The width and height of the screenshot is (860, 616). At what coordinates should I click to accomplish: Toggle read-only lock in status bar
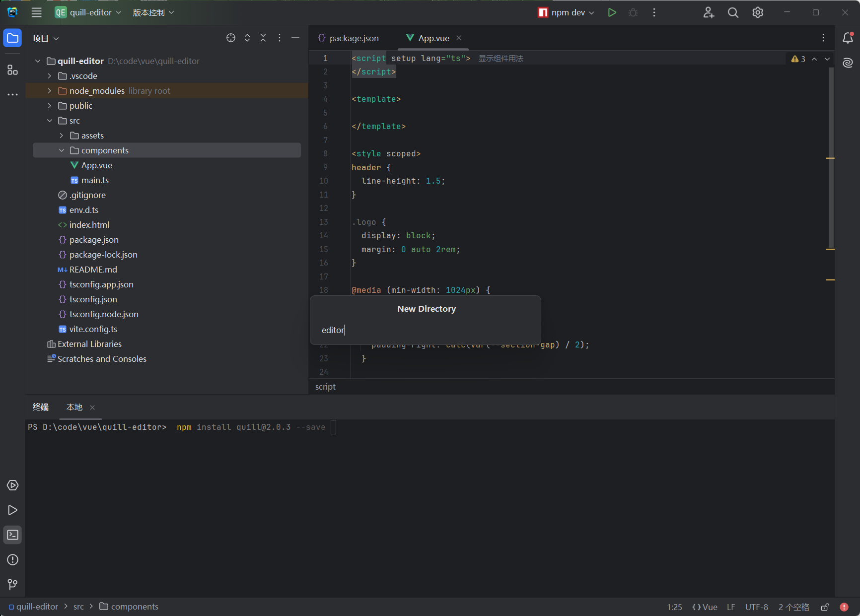(x=825, y=607)
